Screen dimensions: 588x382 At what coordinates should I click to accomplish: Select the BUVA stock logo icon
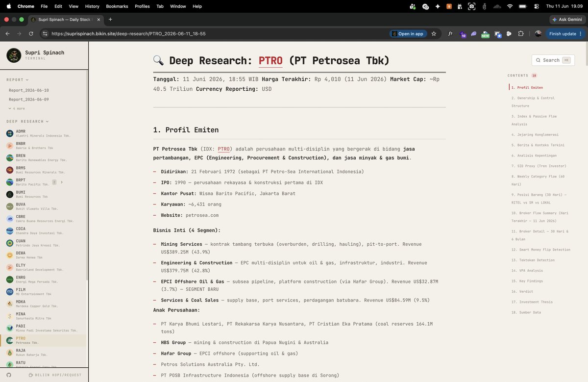tap(10, 206)
